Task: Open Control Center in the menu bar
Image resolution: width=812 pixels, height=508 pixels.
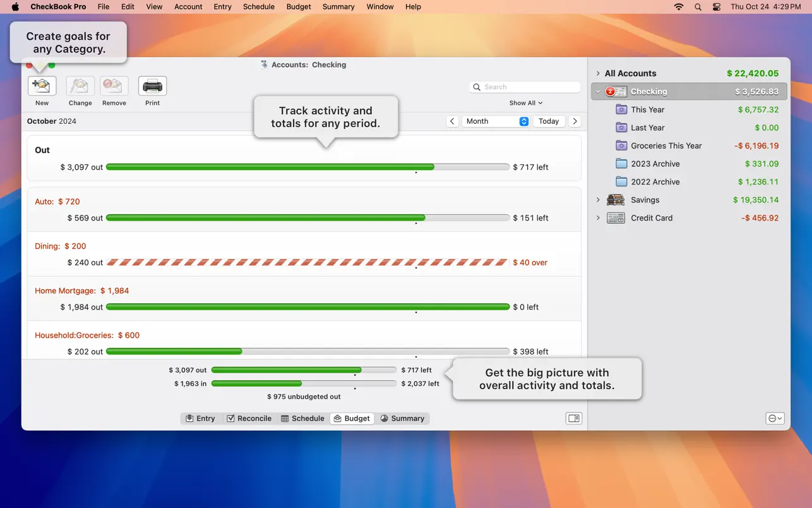Action: pos(717,7)
